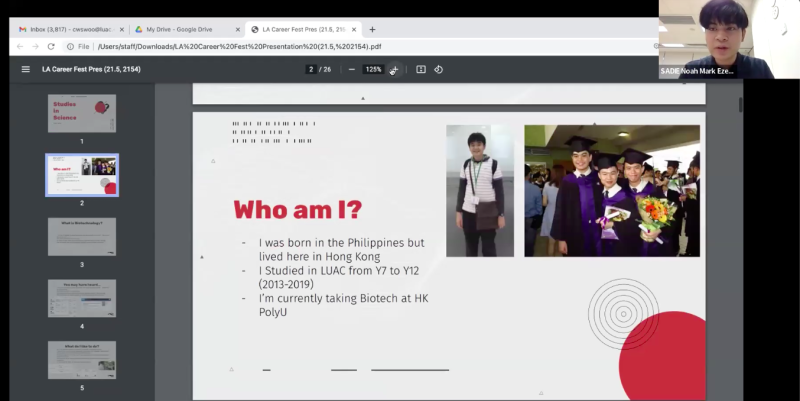Click the presenter webcam video tile
800x401 pixels.
click(729, 39)
